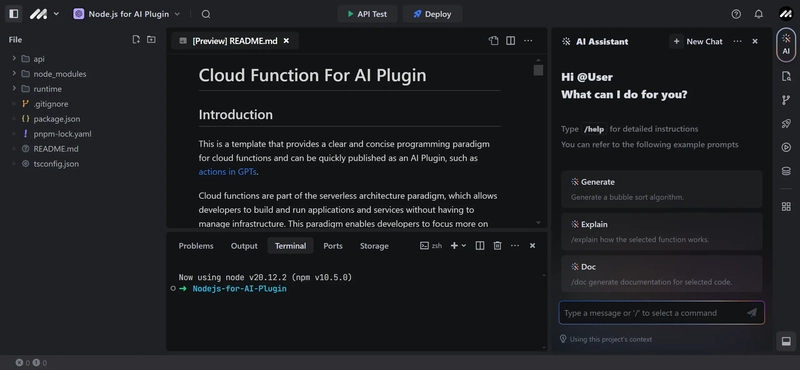The image size is (800, 370).
Task: Open the extensions grid icon in right sidebar
Action: pos(786,207)
